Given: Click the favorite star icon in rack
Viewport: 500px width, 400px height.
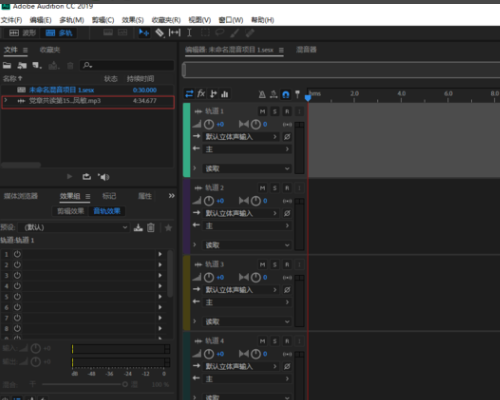Looking at the screenshot, I should click(168, 228).
